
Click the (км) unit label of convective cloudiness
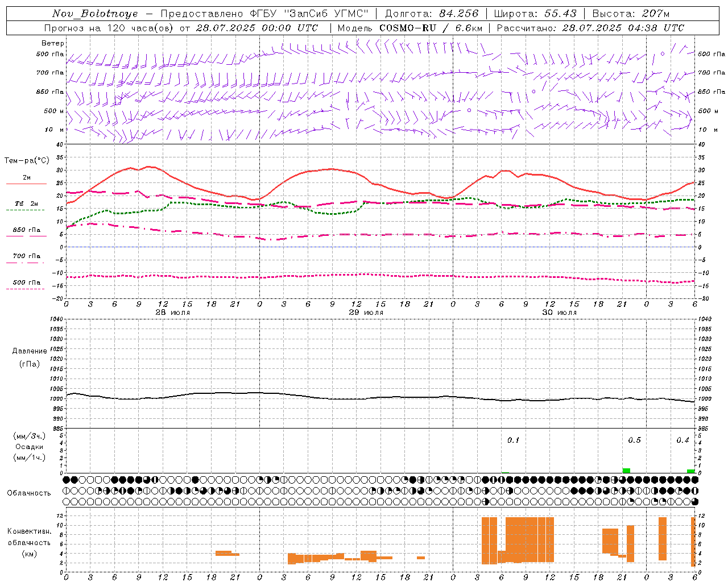click(30, 554)
